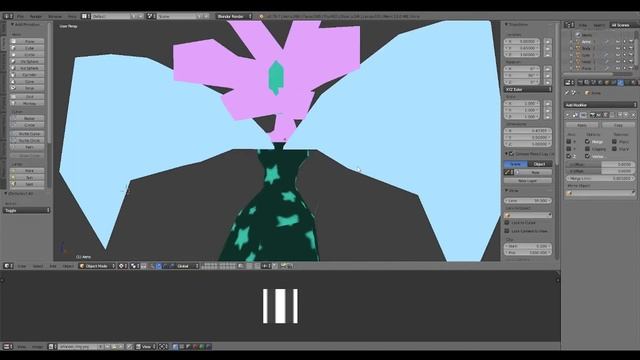Image resolution: width=640 pixels, height=360 pixels.
Task: Add a Monkey mesh primitive
Action: pyautogui.click(x=27, y=103)
